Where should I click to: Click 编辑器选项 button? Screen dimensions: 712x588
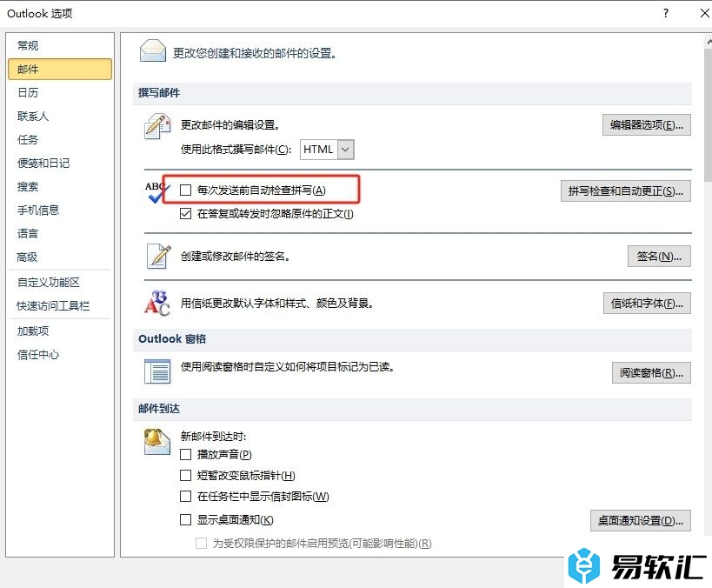pos(647,125)
